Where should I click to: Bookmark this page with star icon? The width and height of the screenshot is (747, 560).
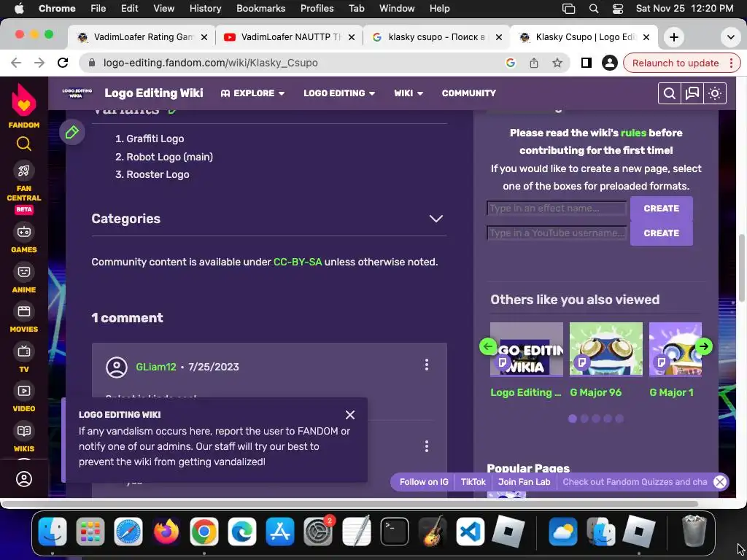click(557, 63)
